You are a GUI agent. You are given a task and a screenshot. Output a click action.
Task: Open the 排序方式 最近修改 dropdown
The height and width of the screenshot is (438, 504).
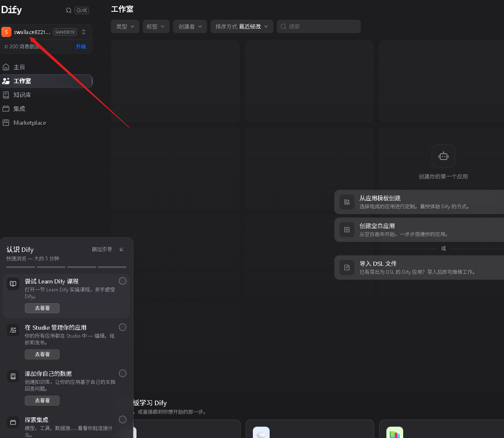point(242,26)
